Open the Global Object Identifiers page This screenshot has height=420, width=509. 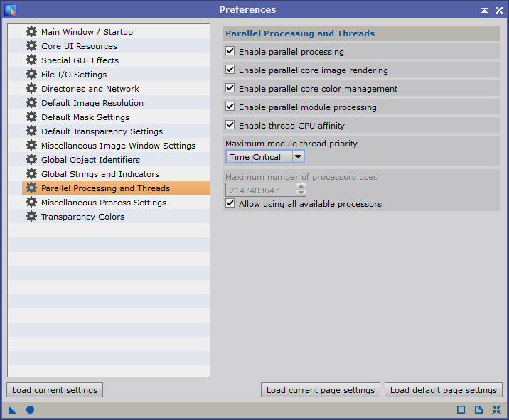(x=90, y=160)
